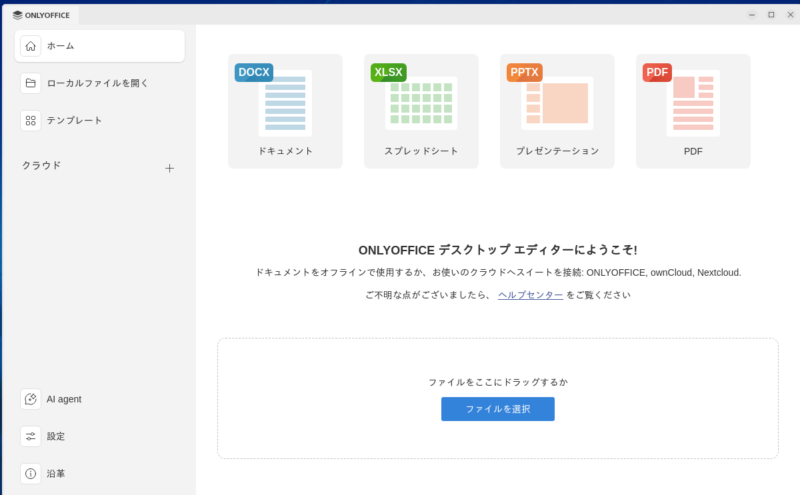This screenshot has width=800, height=495.
Task: Follow the ヘルプセンター link
Action: [530, 295]
